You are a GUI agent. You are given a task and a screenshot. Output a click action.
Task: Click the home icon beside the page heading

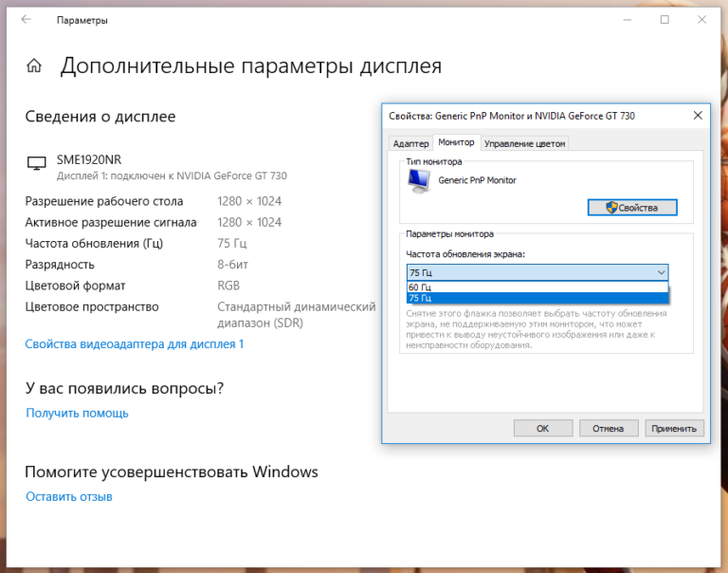tap(34, 66)
